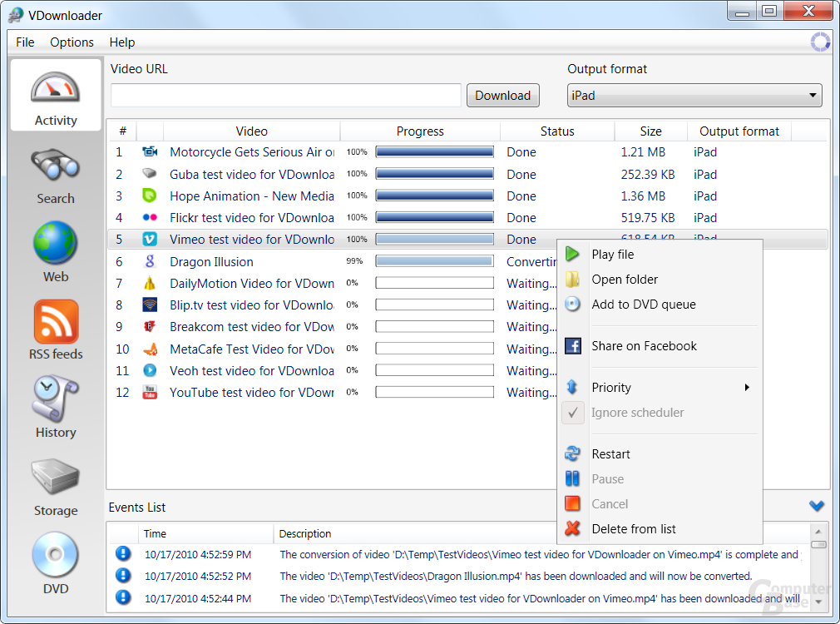Click the Download button
This screenshot has width=840, height=624.
[502, 96]
